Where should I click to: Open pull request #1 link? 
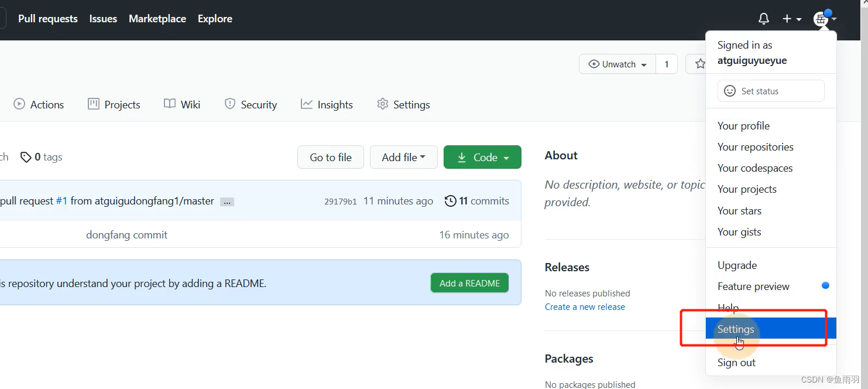click(x=61, y=201)
